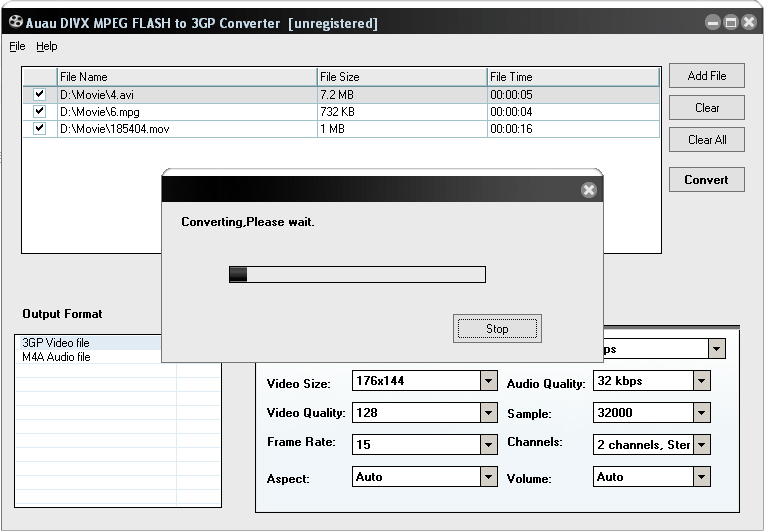Start conversion with the Convert button
This screenshot has height=531, width=764.
[707, 180]
